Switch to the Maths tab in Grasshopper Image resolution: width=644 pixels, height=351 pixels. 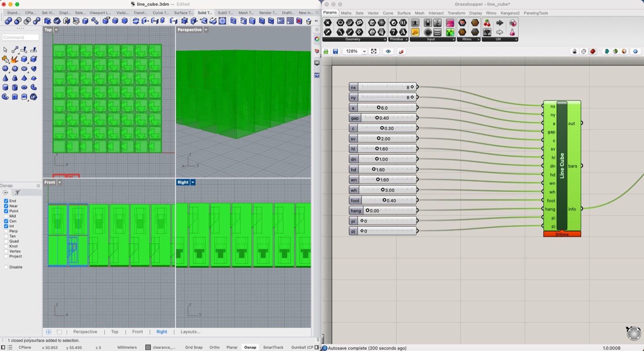(346, 13)
